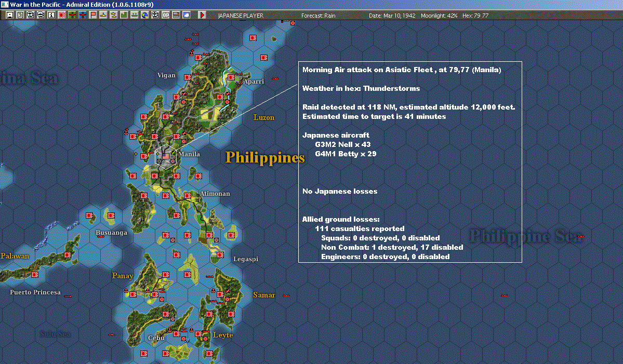Select the red plane on green icon

coord(72,15)
